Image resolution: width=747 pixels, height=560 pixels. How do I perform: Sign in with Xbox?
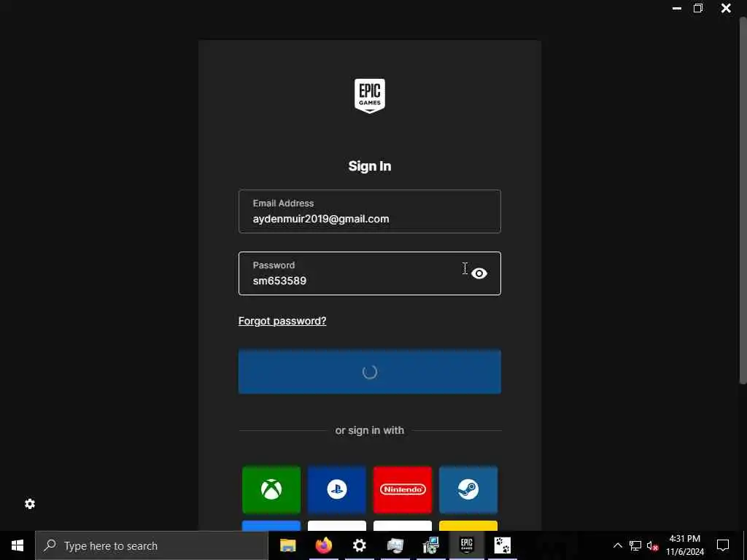pyautogui.click(x=271, y=489)
